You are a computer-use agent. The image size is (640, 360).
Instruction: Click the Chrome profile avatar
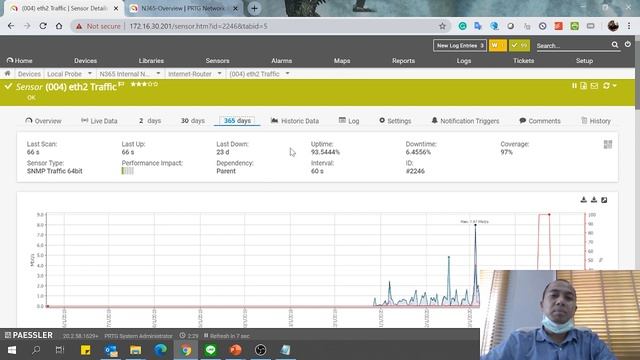click(x=613, y=26)
